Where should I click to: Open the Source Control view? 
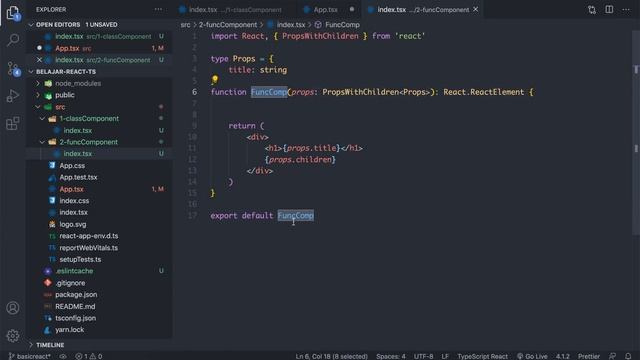(x=13, y=69)
